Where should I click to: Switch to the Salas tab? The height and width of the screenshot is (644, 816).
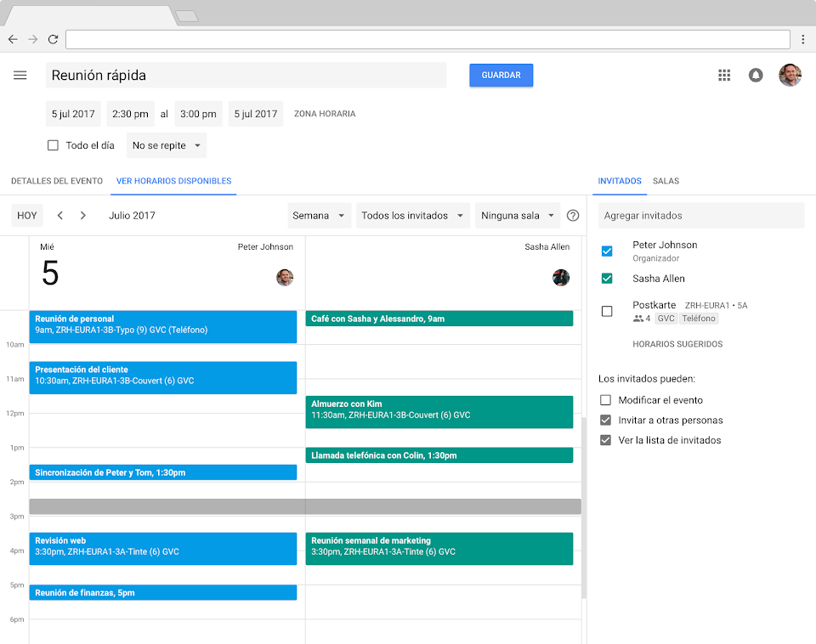coord(666,181)
